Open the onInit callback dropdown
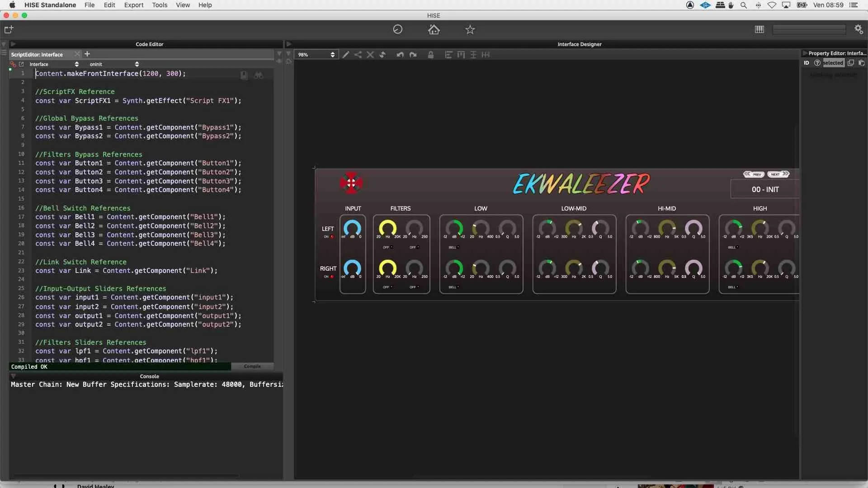This screenshot has width=868, height=488. (x=113, y=64)
